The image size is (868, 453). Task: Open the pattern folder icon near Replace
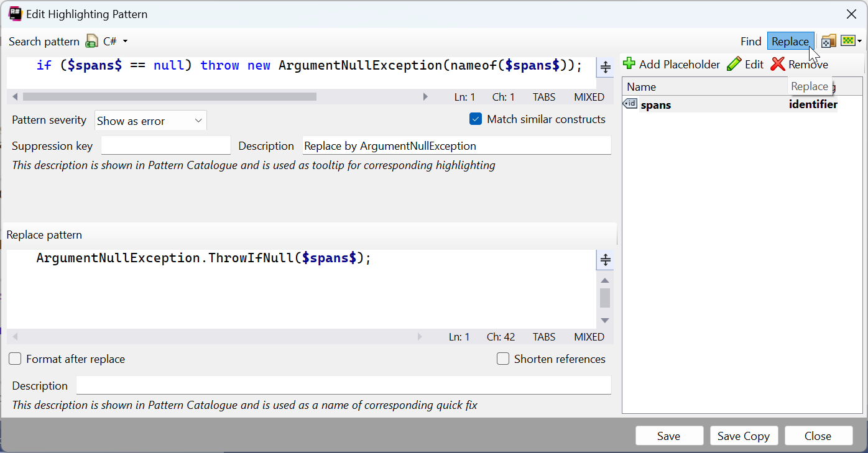coord(828,41)
